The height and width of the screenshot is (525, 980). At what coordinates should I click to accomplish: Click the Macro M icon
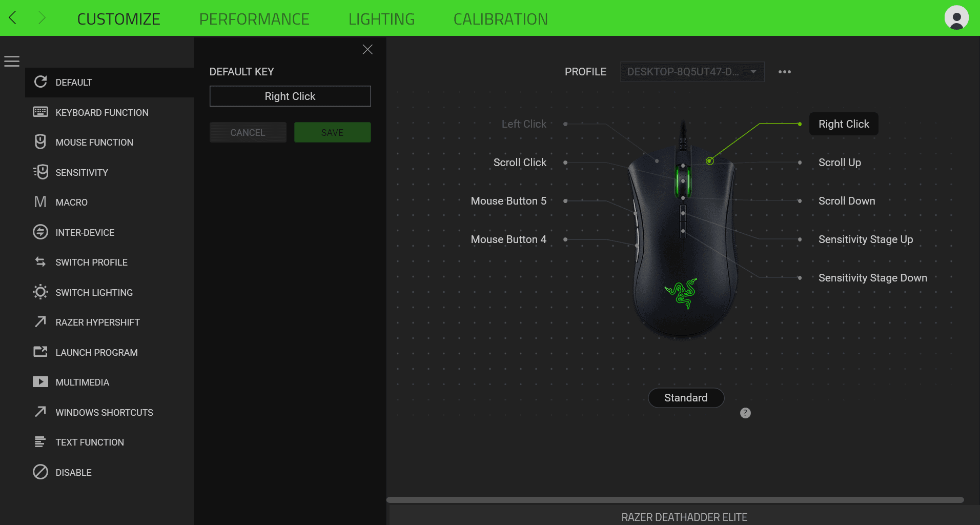(x=40, y=202)
